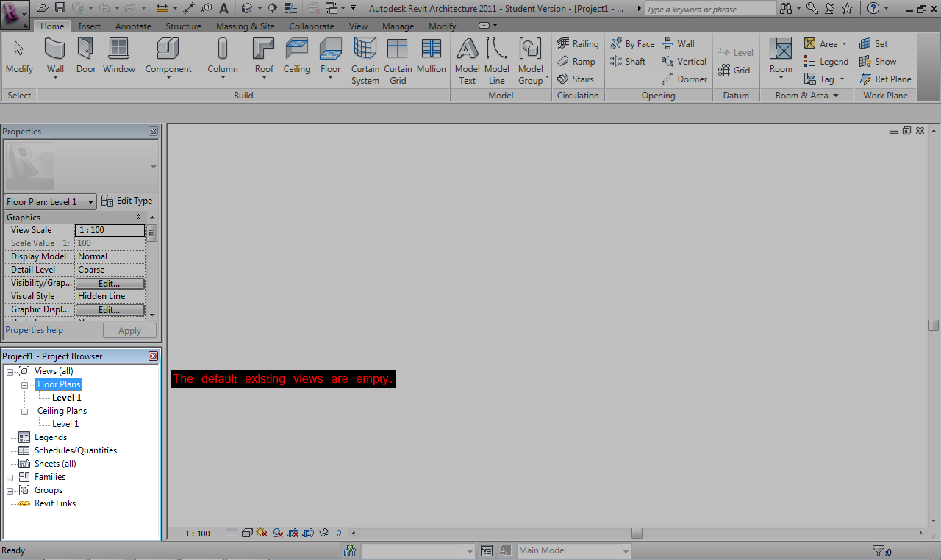Open the Column dropdown arrow
The image size is (941, 560).
pyautogui.click(x=222, y=78)
